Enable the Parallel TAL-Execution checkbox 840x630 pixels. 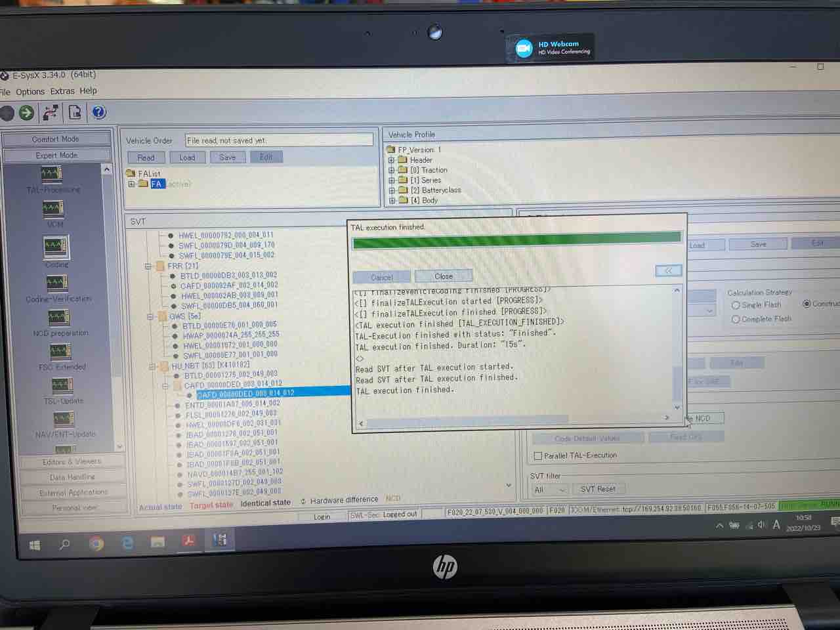tap(538, 455)
